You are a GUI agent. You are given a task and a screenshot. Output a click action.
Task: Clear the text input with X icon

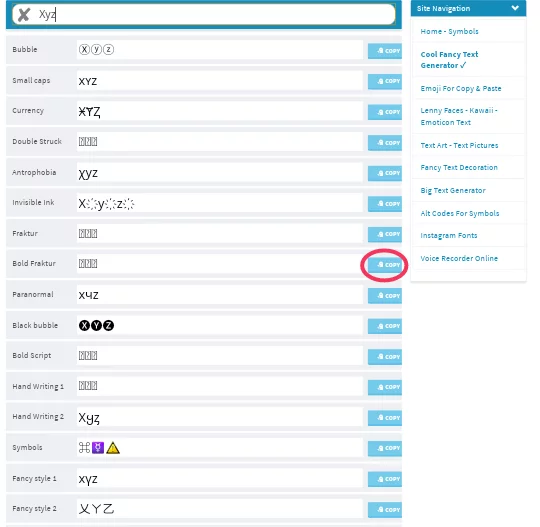[x=23, y=15]
